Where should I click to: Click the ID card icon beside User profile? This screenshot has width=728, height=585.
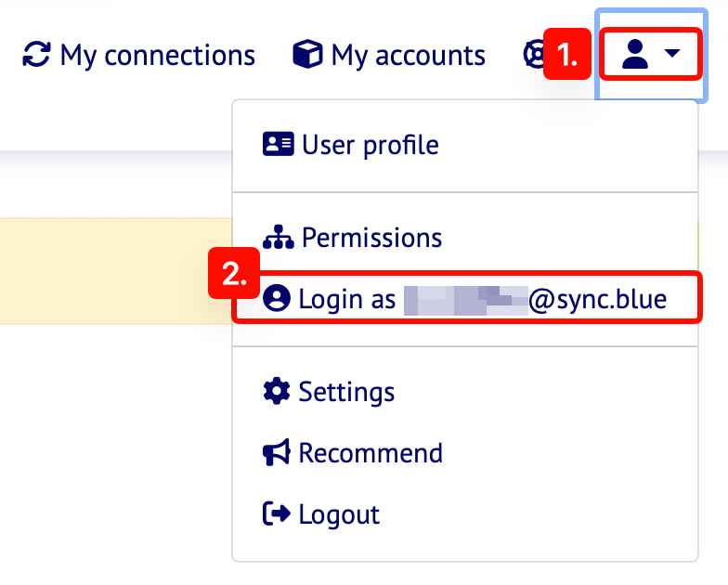[x=278, y=144]
